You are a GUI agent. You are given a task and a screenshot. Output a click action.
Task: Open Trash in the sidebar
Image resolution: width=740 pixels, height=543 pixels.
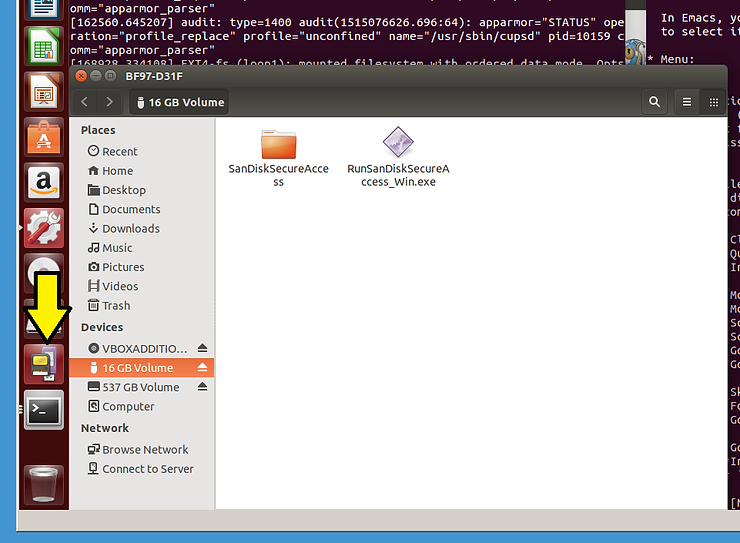(x=116, y=306)
